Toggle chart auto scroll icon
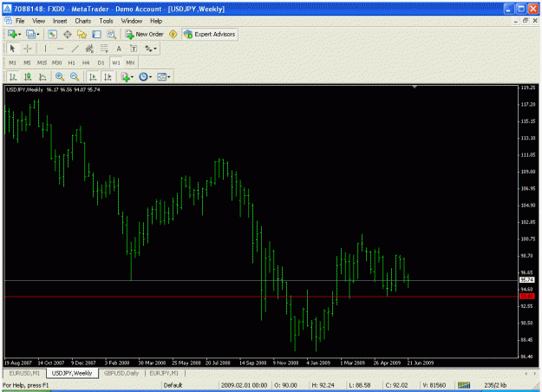542x392 pixels. click(93, 76)
